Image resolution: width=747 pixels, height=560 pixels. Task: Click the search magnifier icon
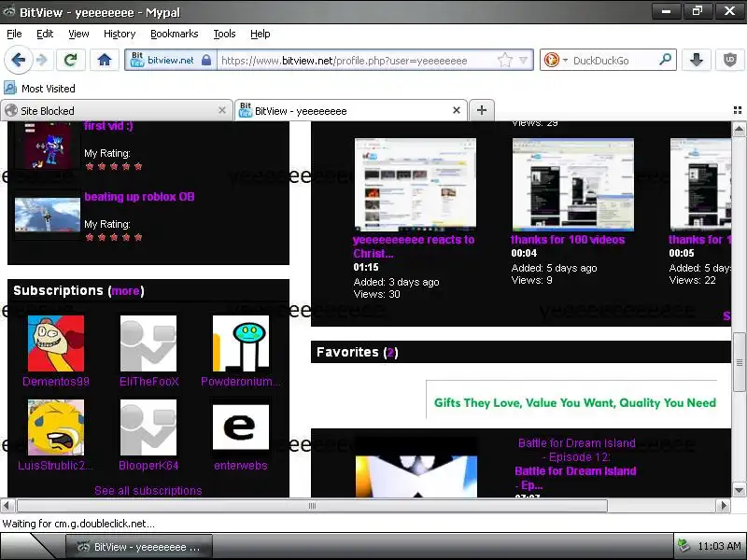pyautogui.click(x=665, y=60)
